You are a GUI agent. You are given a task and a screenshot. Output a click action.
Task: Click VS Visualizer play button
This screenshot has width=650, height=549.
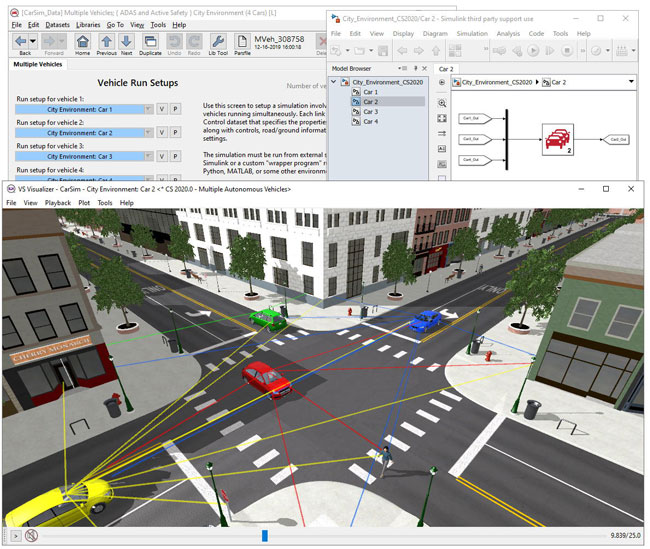click(16, 536)
